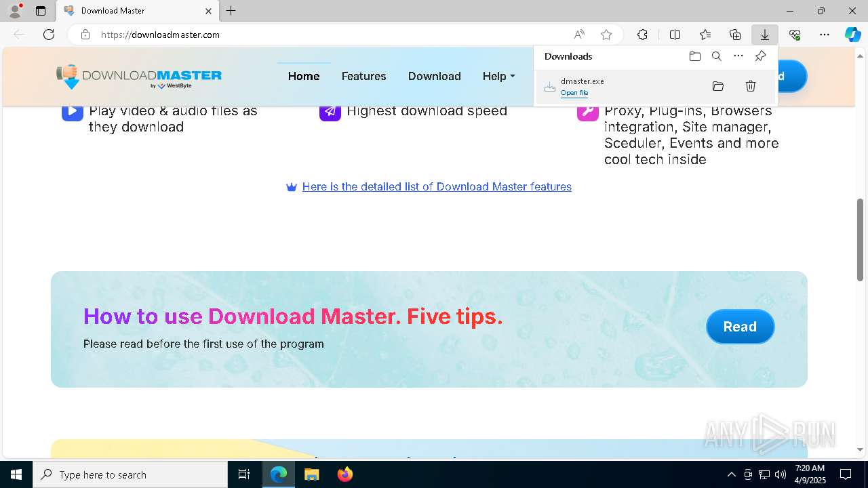Click Open file under dmaster.exe

574,93
